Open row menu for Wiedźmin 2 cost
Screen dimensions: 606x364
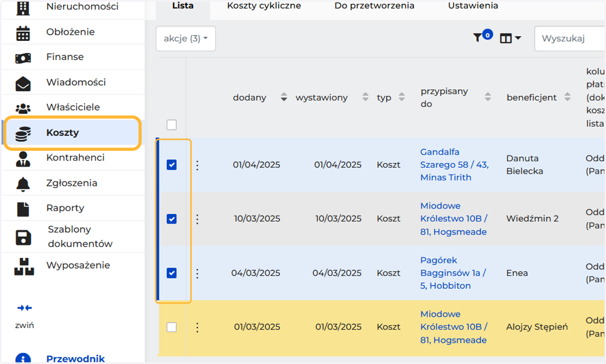(197, 219)
